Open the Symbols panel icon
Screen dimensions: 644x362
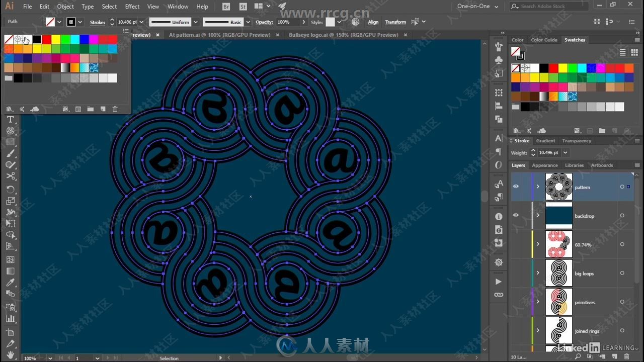[x=499, y=60]
